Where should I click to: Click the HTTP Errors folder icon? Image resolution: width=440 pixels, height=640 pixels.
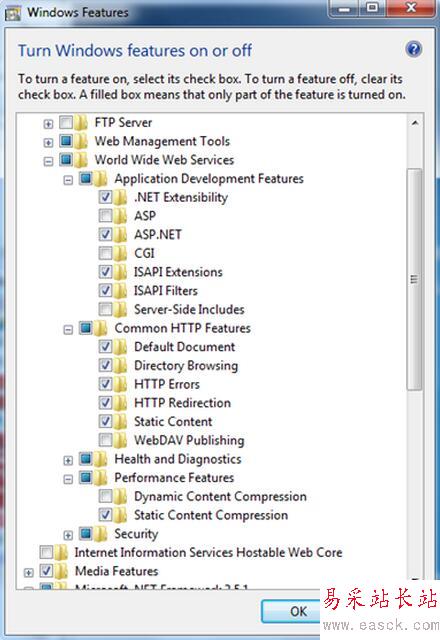coord(120,384)
